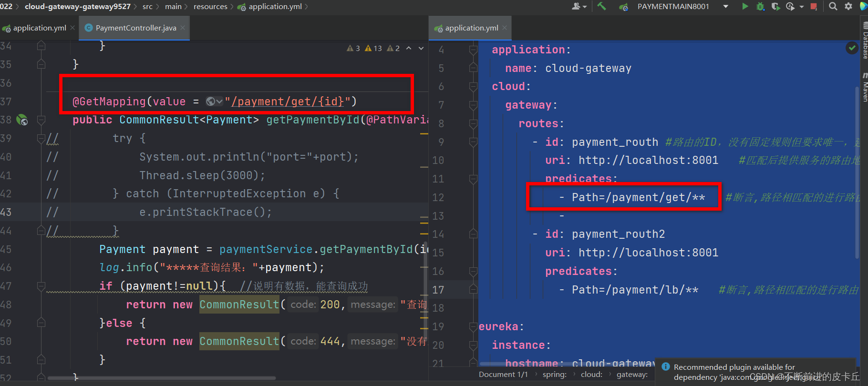
Task: Collapse yml fold marker at line 6 cloud
Action: tap(473, 87)
